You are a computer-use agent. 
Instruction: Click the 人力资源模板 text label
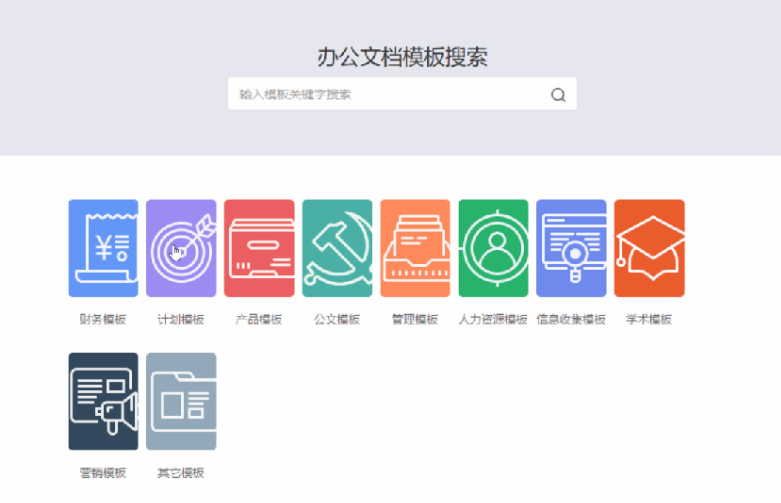click(x=493, y=319)
